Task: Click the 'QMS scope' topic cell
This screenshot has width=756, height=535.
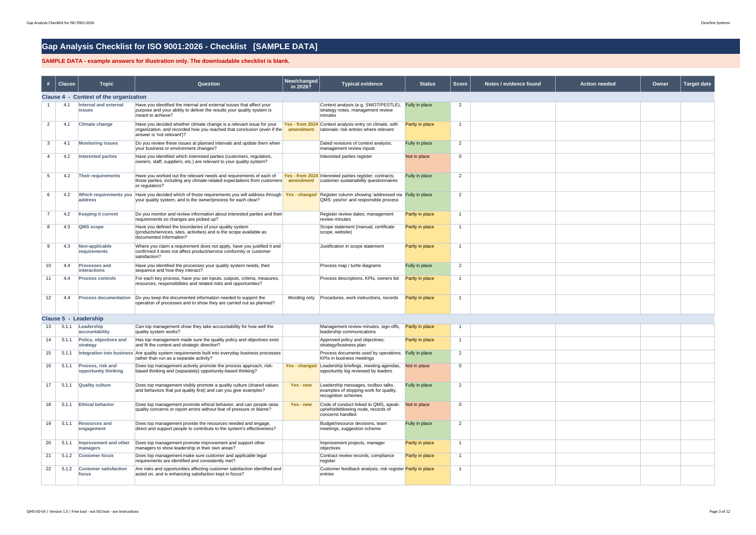Action: point(106,233)
